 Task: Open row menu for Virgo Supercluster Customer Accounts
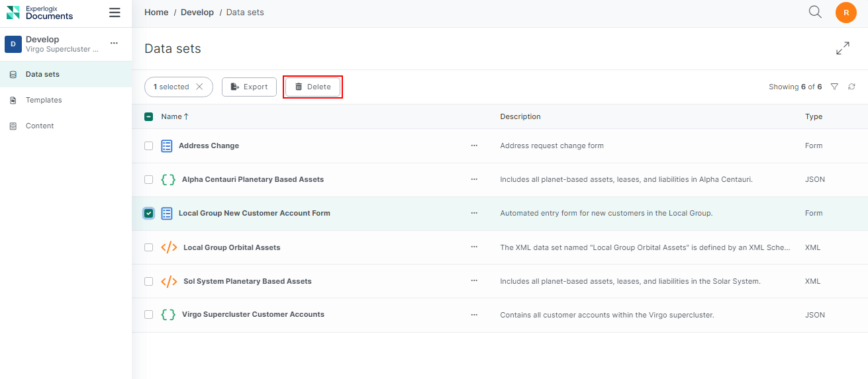pos(474,315)
